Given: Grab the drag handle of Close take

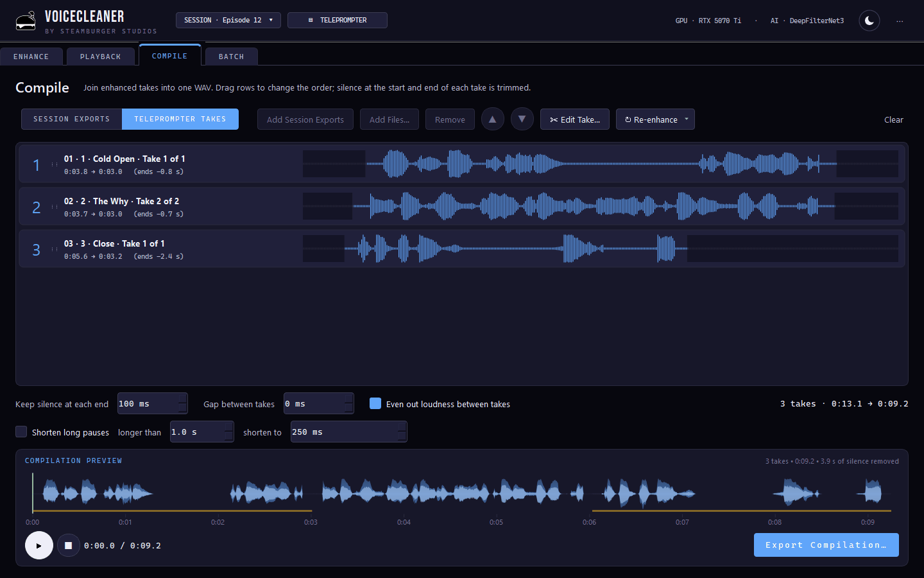Looking at the screenshot, I should pos(55,249).
